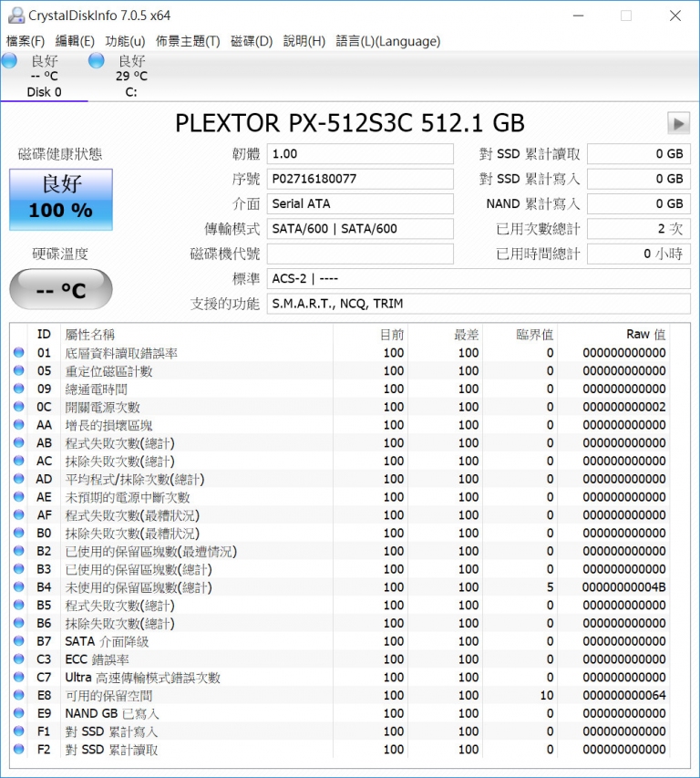This screenshot has height=778, width=700.
Task: Select the 可用的保留空間 attribute name
Action: tap(108, 695)
